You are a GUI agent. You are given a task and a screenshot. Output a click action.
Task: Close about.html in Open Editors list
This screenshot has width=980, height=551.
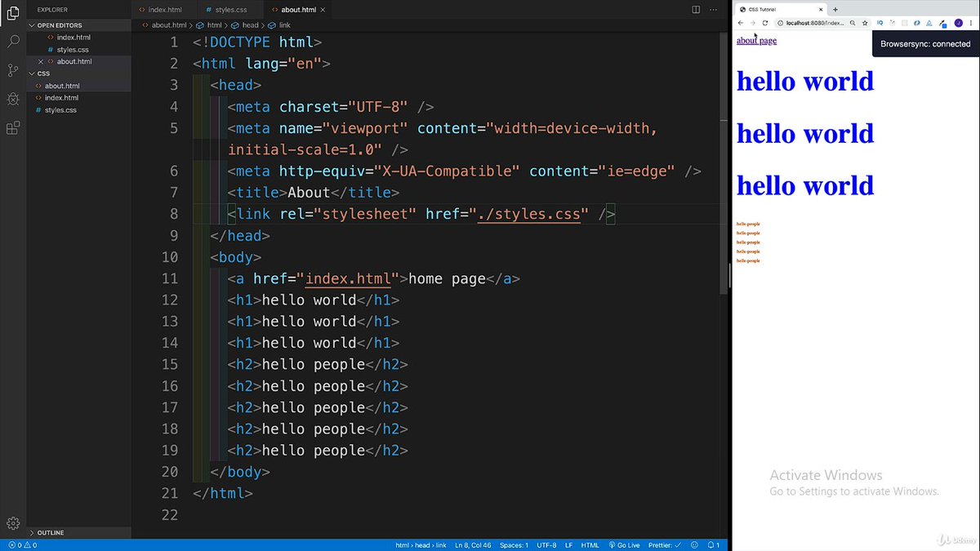click(x=41, y=62)
